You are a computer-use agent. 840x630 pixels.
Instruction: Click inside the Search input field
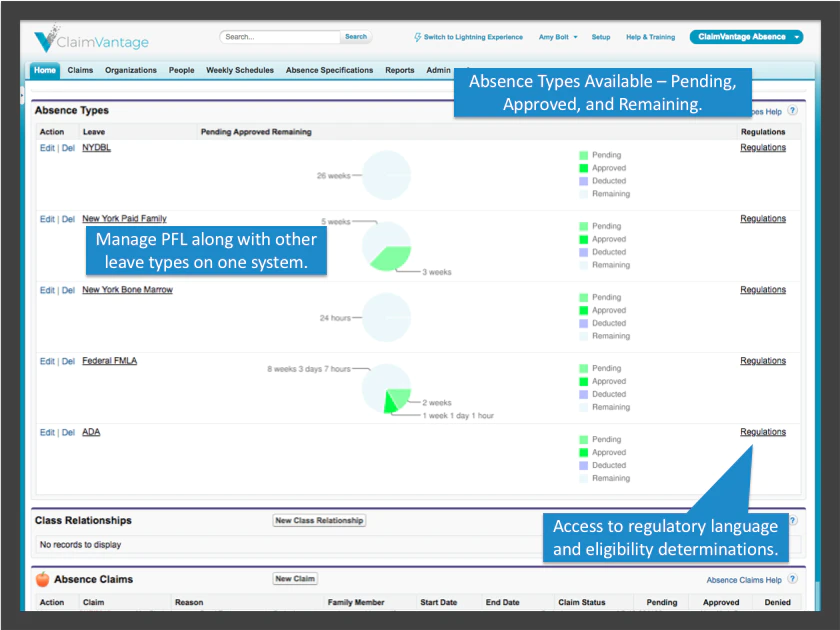coord(280,37)
